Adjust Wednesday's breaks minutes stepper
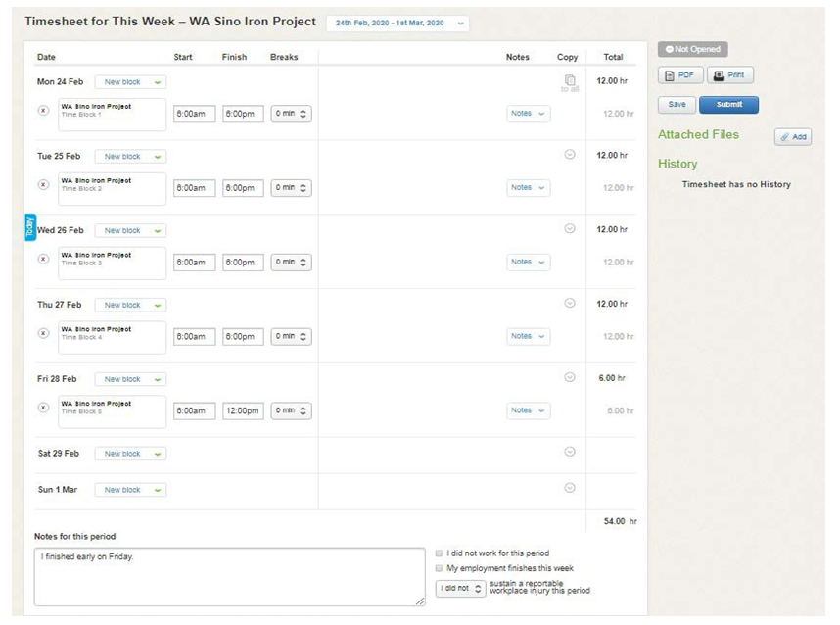This screenshot has height=625, width=840. tap(292, 263)
